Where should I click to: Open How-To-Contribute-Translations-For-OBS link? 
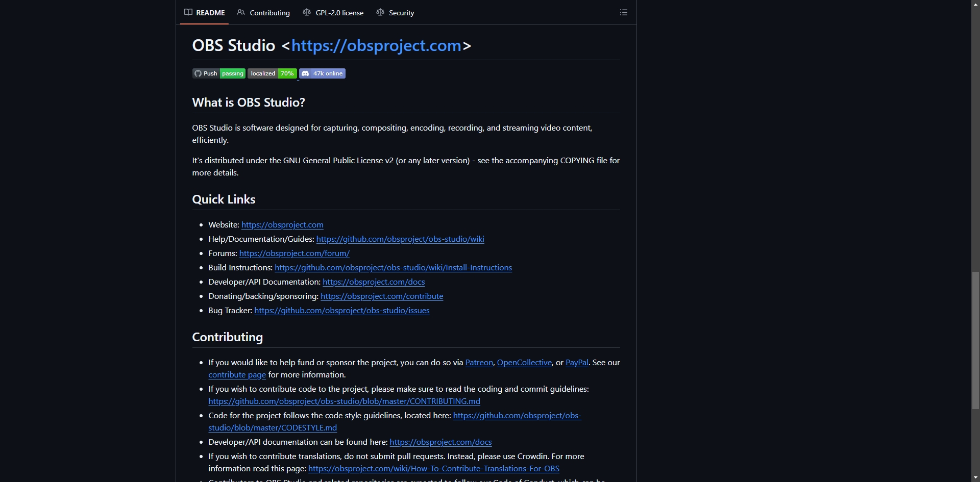tap(434, 469)
